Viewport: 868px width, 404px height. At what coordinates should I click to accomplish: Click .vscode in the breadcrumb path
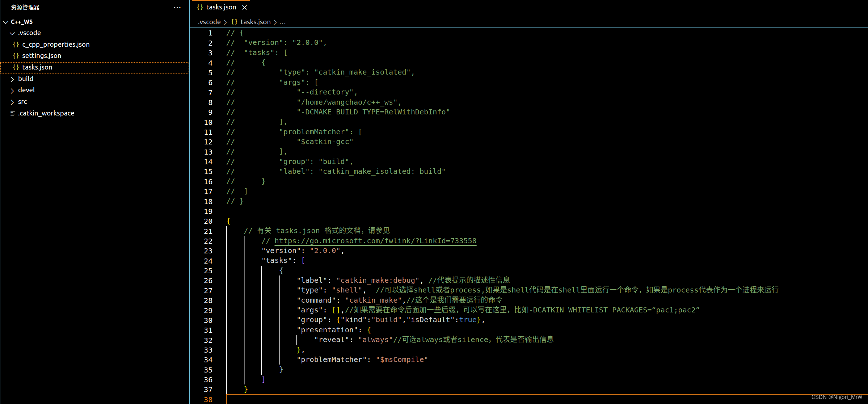point(209,22)
